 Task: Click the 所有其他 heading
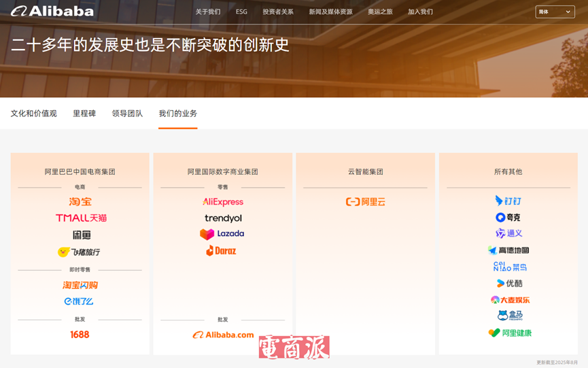[x=508, y=172]
